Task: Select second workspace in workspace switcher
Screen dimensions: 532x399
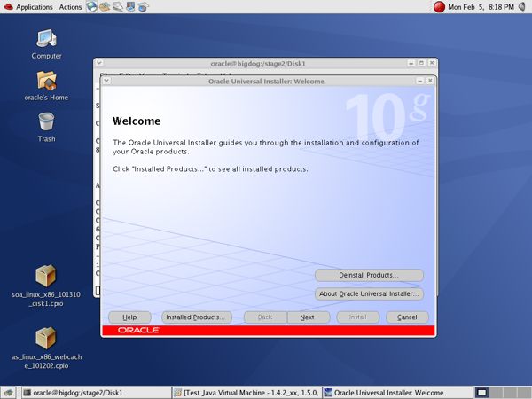Action: (x=496, y=393)
